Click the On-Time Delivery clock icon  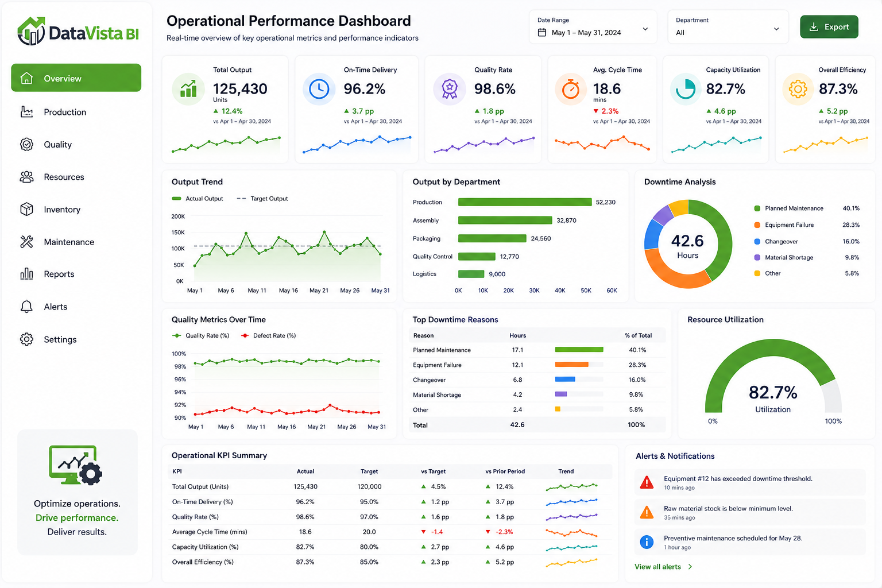tap(319, 89)
